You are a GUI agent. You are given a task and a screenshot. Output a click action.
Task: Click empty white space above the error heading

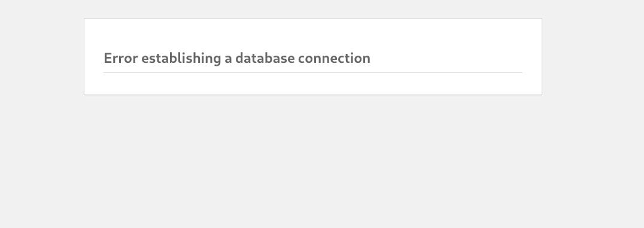click(x=312, y=35)
